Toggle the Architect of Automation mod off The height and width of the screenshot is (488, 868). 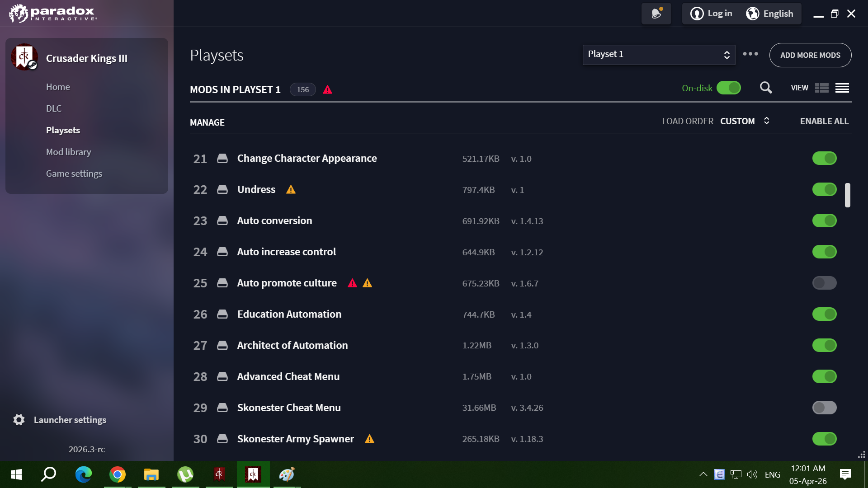[825, 346]
